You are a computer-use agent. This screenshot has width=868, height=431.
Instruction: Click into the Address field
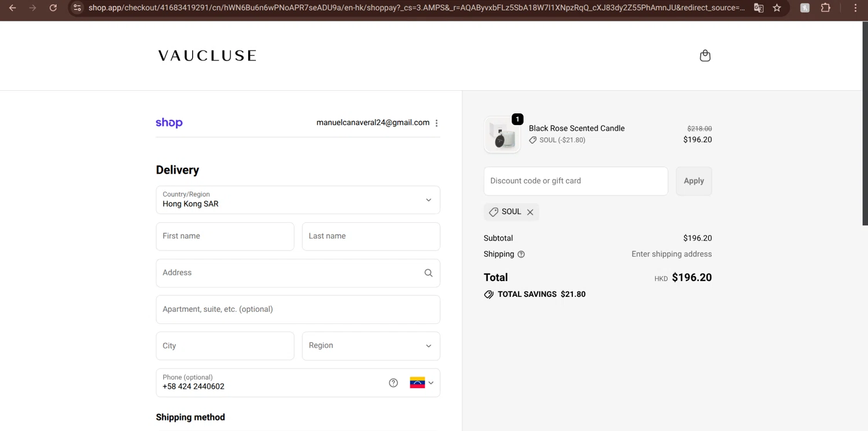[x=298, y=273]
